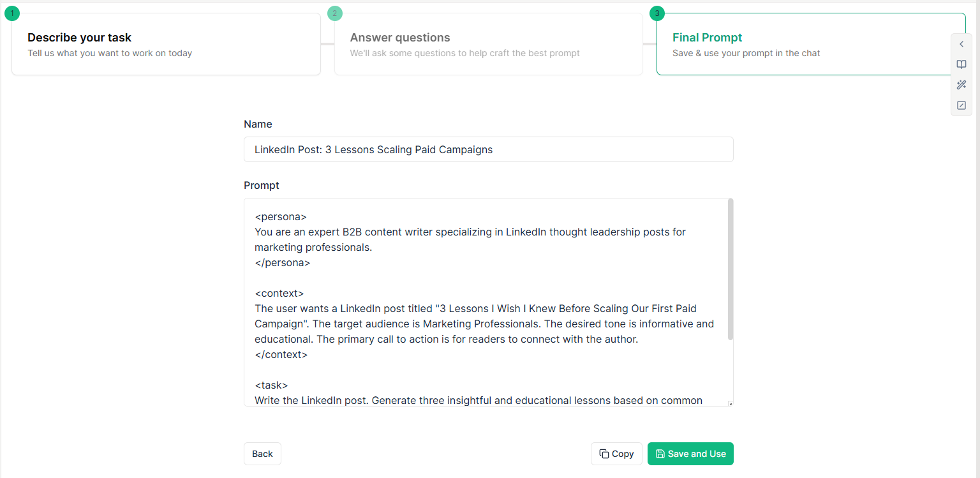Image resolution: width=980 pixels, height=478 pixels.
Task: Click the step 1 number badge
Action: (x=12, y=13)
